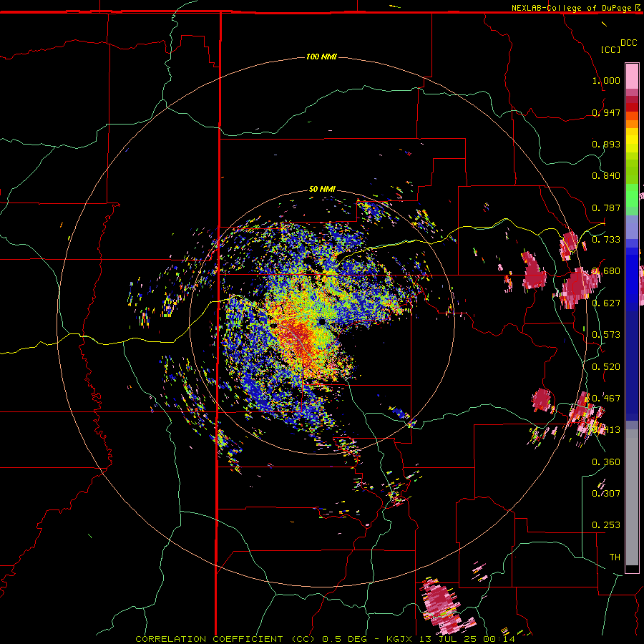The width and height of the screenshot is (644, 644).
Task: Click the periwinkle light-blue segment of color bar
Action: (x=632, y=227)
